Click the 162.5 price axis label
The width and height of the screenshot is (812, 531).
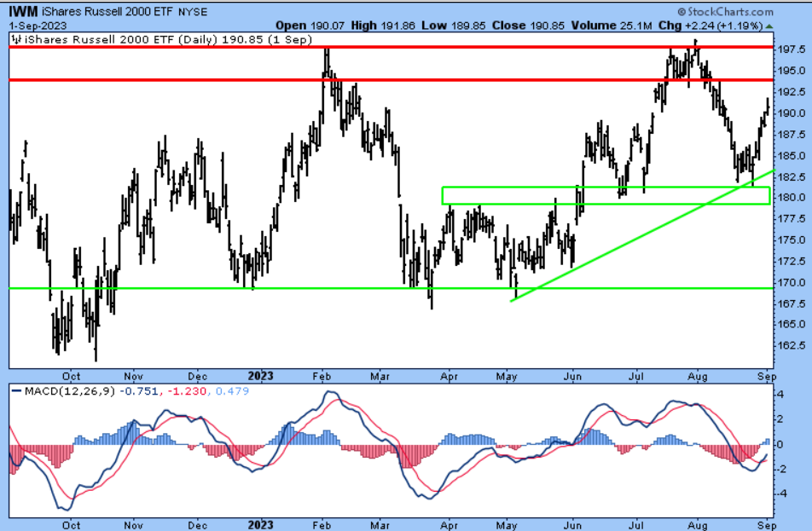click(792, 346)
